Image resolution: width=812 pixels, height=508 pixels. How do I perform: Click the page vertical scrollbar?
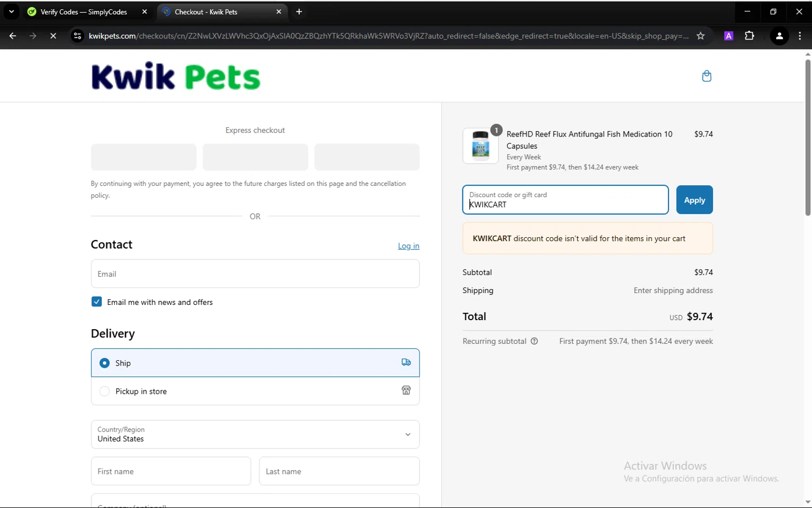click(808, 138)
